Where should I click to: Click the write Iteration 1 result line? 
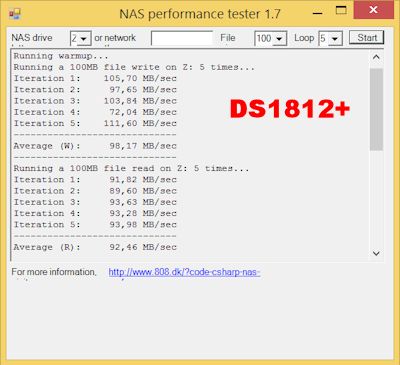[95, 78]
